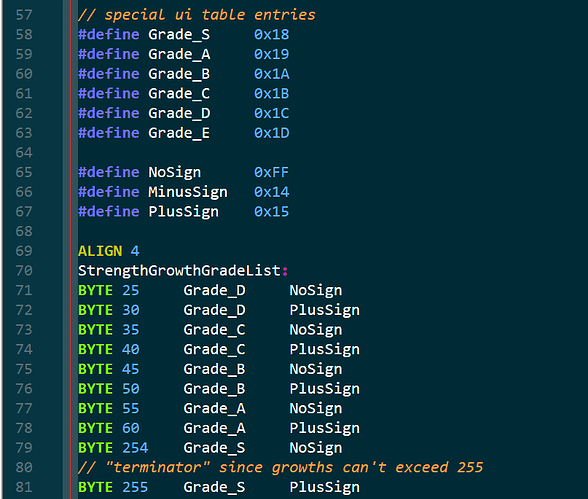Click the ALIGN keyword
This screenshot has width=588, height=499.
(x=100, y=251)
